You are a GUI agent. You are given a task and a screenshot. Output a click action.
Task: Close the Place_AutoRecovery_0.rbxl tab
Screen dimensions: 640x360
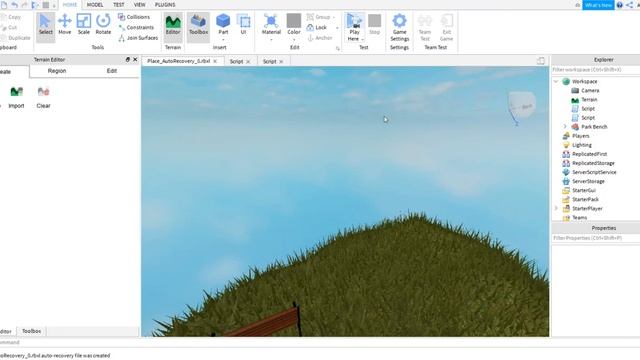pos(215,61)
